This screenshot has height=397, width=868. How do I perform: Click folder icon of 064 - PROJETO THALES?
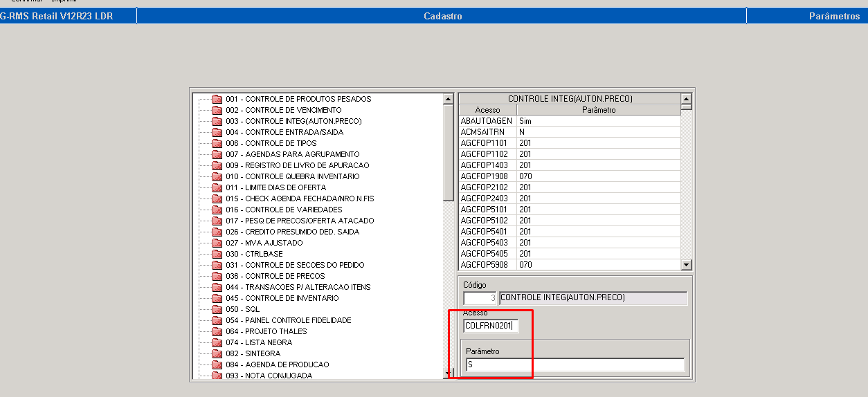tap(217, 331)
